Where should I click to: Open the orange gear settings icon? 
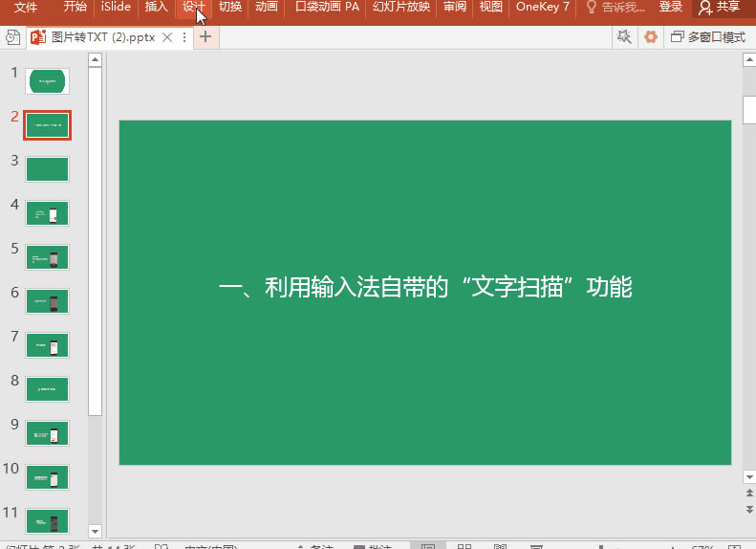(651, 37)
